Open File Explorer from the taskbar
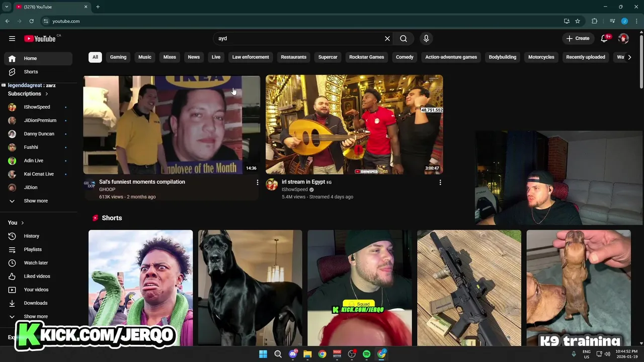 307,354
